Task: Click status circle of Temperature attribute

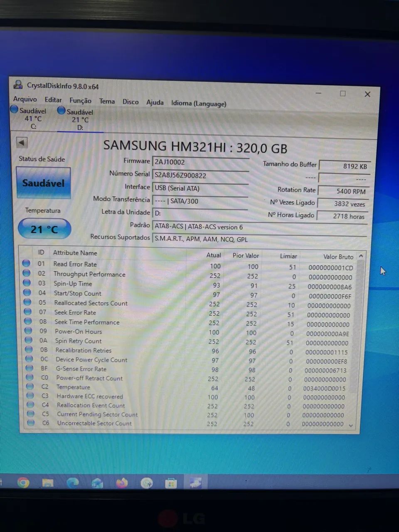Action: (x=30, y=386)
